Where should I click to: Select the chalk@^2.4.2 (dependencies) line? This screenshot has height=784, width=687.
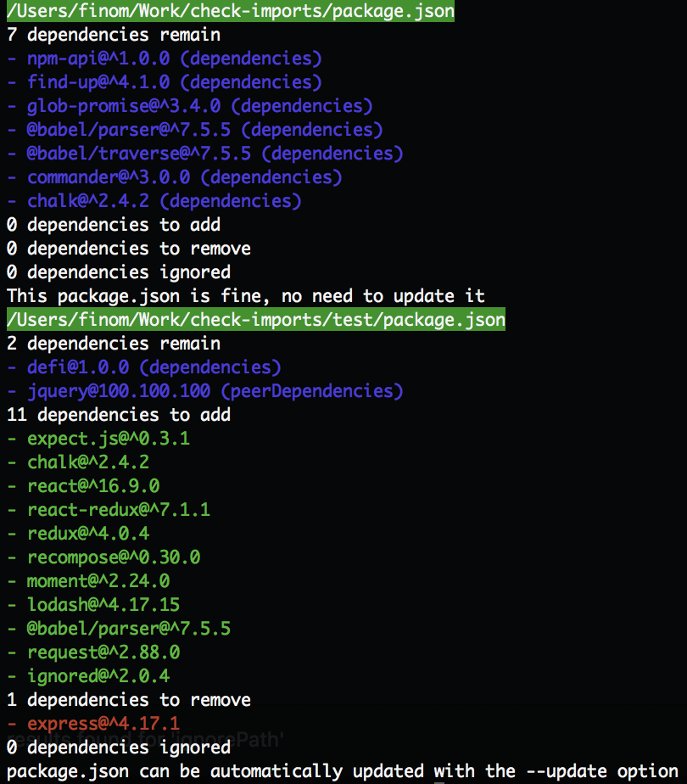pyautogui.click(x=154, y=201)
